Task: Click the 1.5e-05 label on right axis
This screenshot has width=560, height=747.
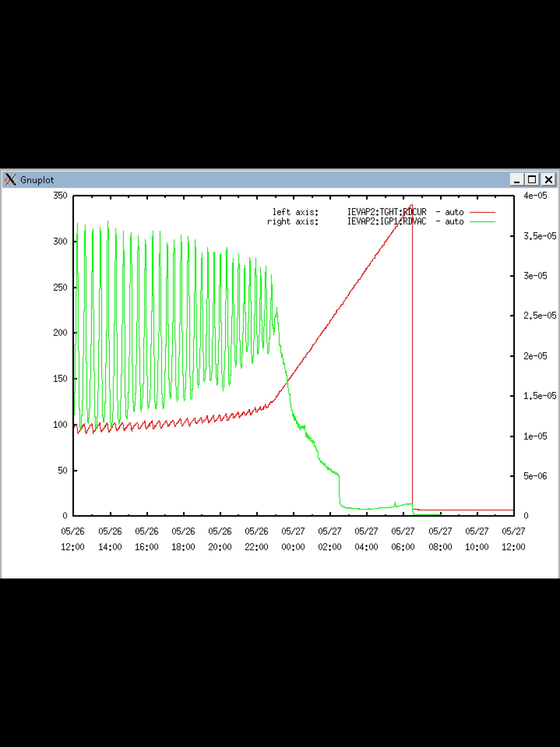Action: [x=540, y=396]
